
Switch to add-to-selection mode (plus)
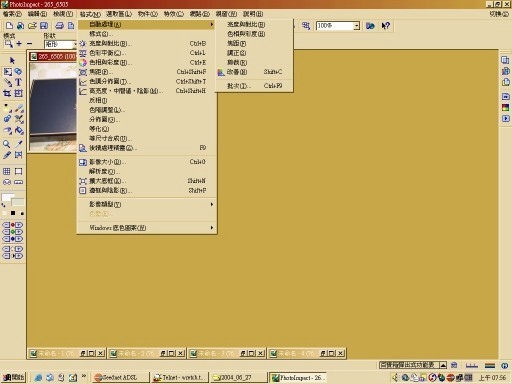click(19, 44)
